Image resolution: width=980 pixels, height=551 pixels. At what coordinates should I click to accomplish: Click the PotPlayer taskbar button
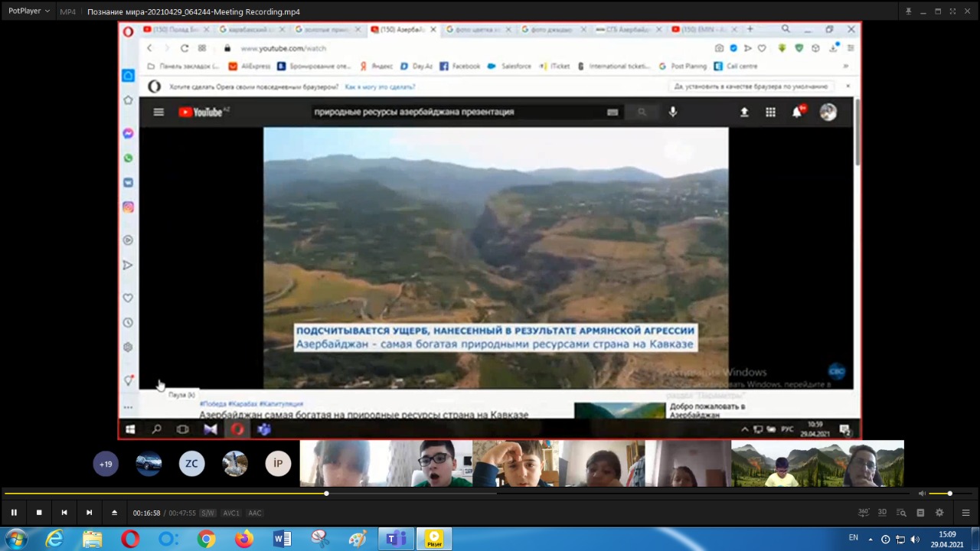pos(434,540)
